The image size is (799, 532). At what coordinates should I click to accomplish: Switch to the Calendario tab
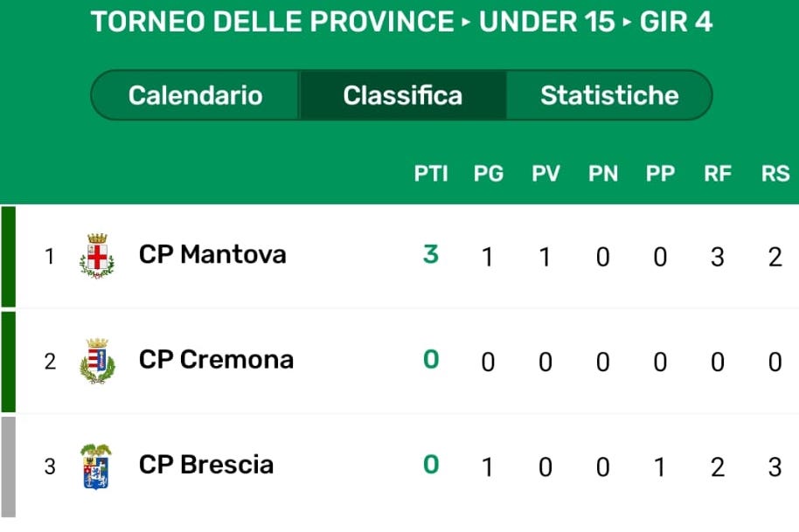(195, 95)
